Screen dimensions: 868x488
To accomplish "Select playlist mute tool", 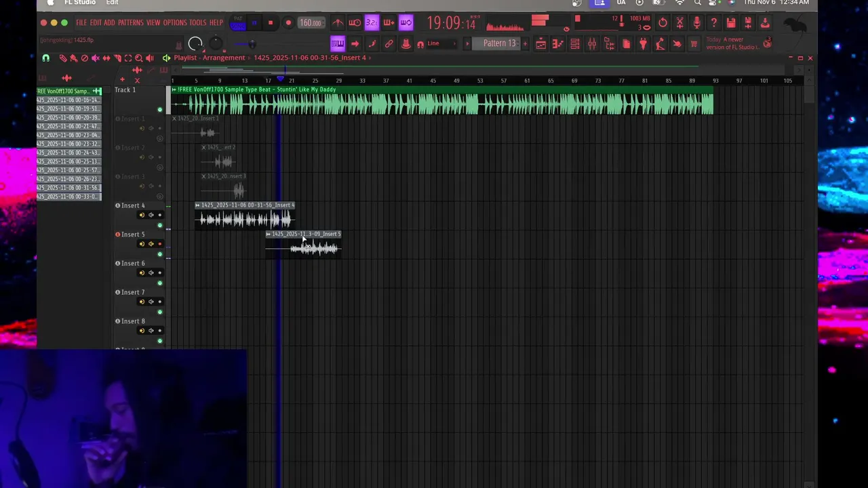I will 96,58.
